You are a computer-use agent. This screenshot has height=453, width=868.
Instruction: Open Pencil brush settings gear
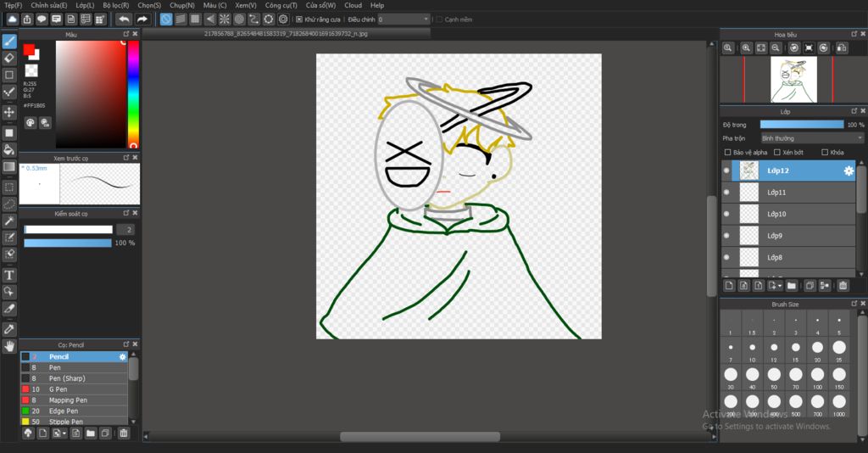coord(122,357)
